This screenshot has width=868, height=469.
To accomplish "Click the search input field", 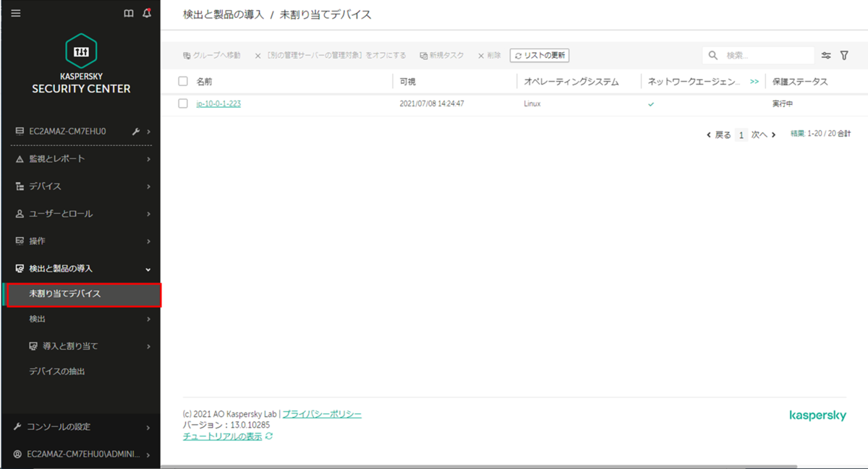I will coord(758,56).
